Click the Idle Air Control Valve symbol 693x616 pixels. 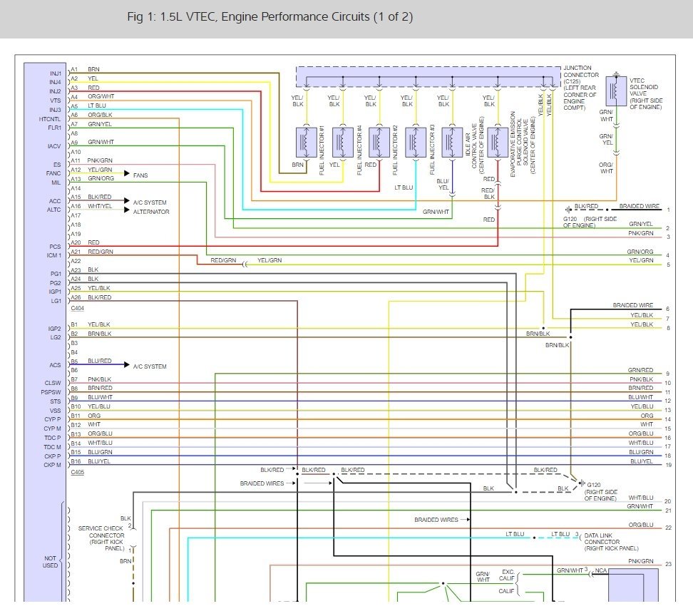tap(452, 141)
